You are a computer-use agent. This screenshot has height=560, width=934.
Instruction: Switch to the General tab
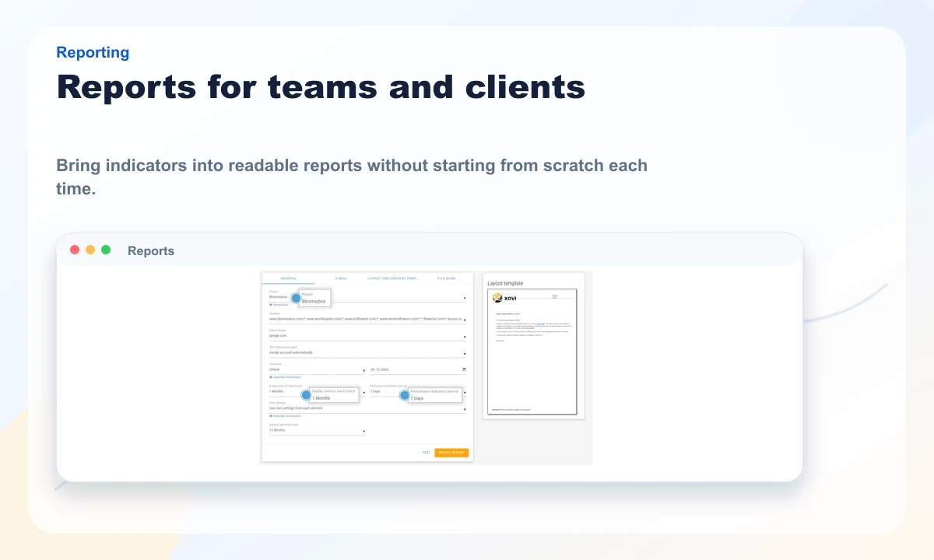click(x=288, y=278)
